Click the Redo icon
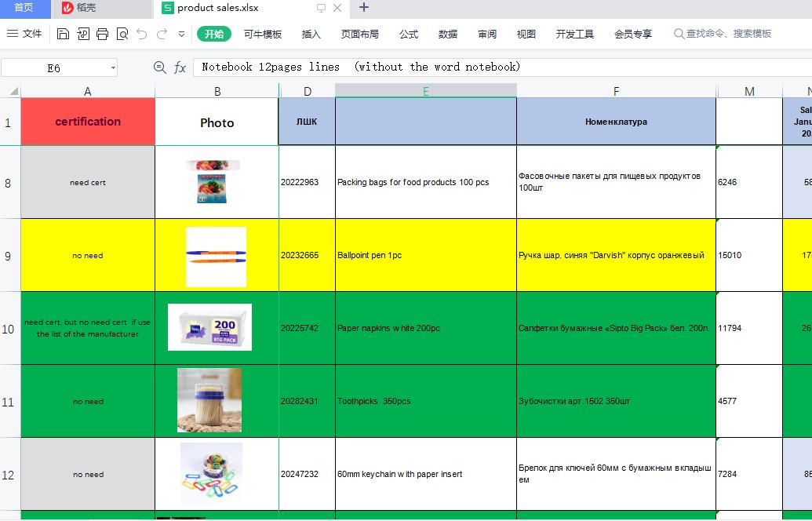 click(162, 34)
